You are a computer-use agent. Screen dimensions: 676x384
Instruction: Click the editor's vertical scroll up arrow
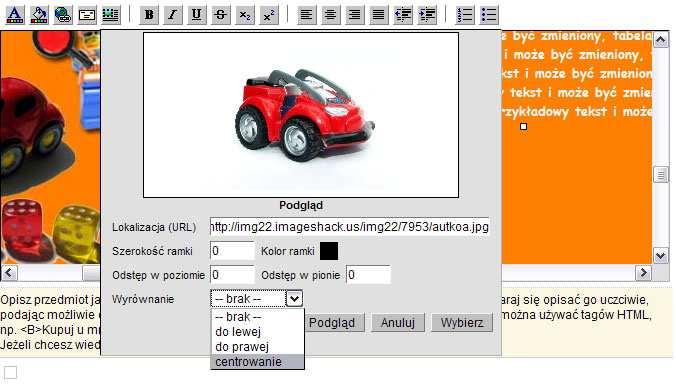point(661,40)
